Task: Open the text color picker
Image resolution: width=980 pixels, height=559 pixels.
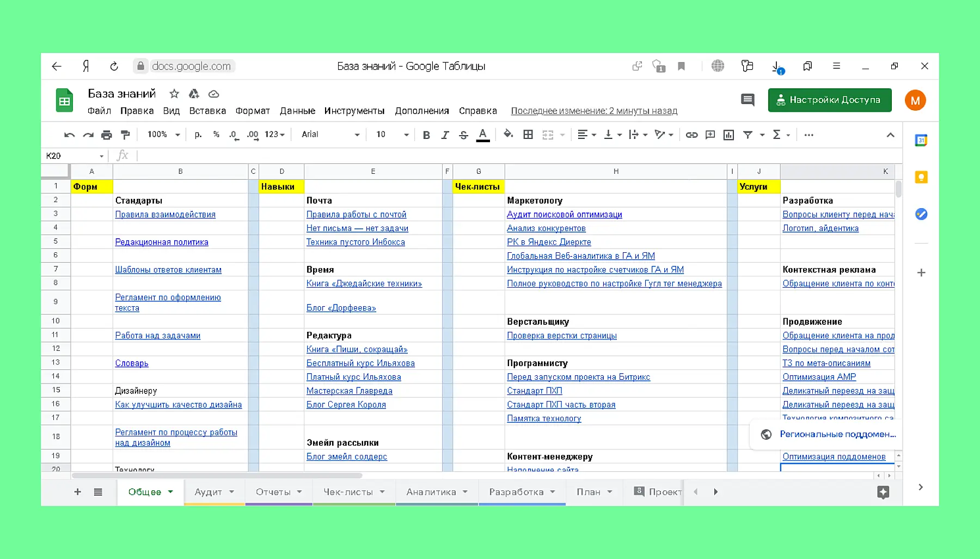Action: point(482,135)
